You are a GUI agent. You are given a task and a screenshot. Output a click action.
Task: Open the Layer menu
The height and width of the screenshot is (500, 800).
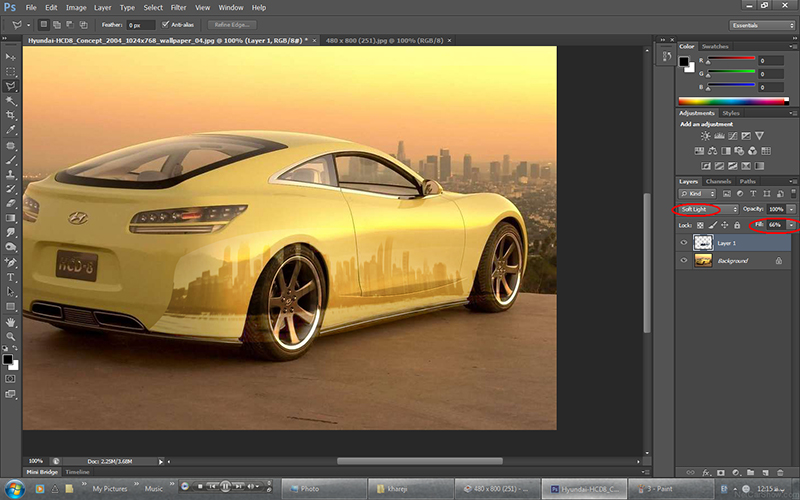[103, 8]
